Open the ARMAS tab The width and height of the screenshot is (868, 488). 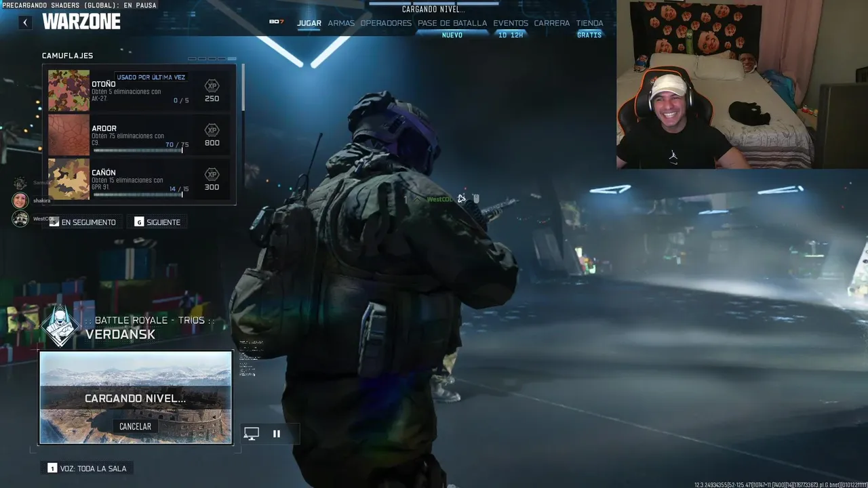[x=341, y=23]
